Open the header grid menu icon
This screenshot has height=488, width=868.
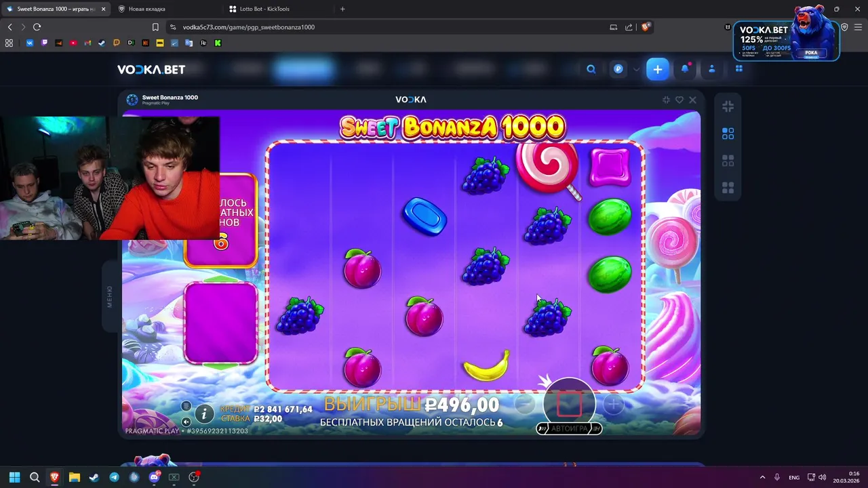tap(739, 69)
